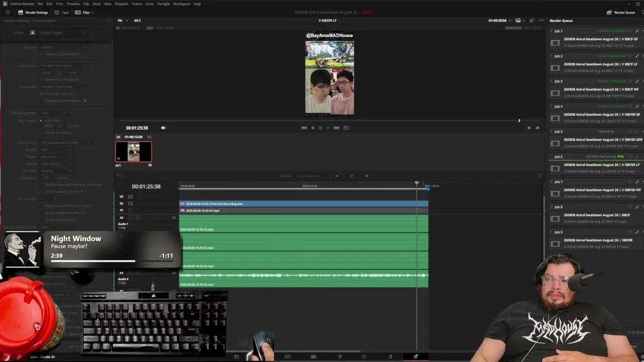
Task: Start forward playback in the viewer
Action: [328, 128]
